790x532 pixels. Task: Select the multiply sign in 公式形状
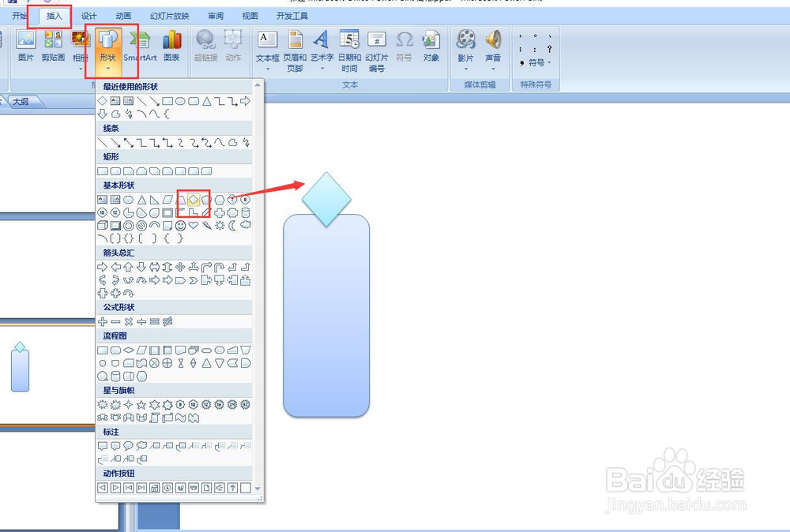[129, 321]
